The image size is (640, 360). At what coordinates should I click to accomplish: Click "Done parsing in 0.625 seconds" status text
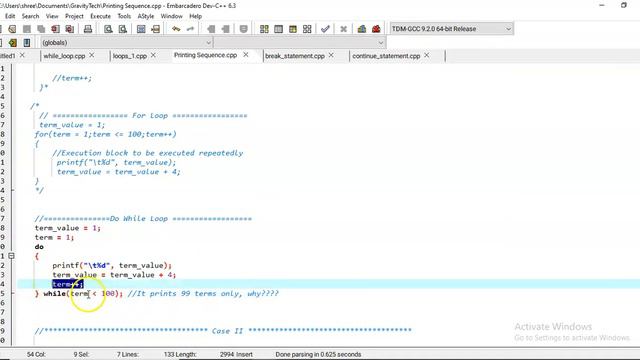coord(318,354)
